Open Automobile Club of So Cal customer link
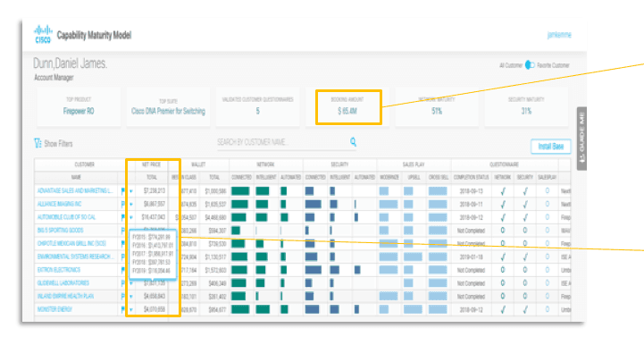Image resolution: width=644 pixels, height=345 pixels. 66,217
